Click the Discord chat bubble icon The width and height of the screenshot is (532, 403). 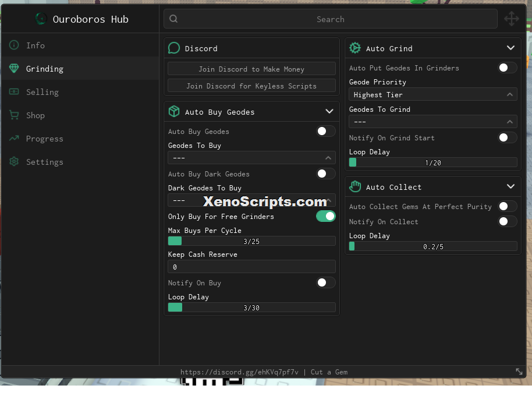[x=173, y=48]
